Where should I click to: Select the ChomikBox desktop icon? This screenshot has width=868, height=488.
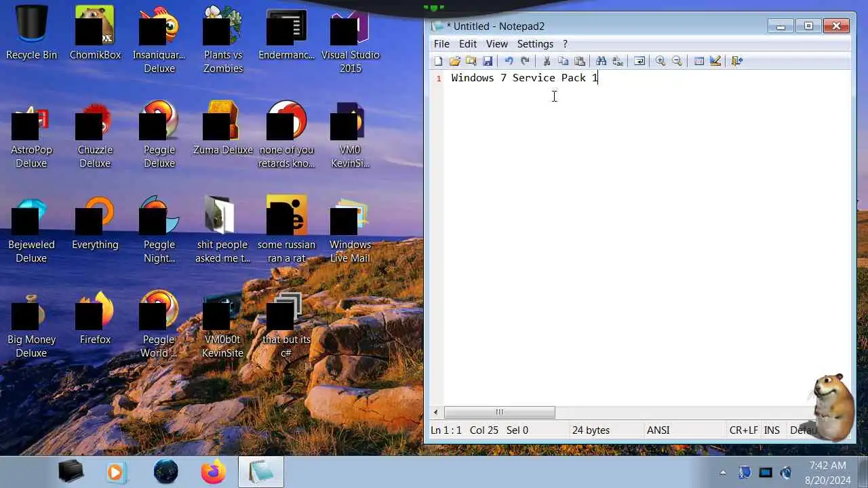(95, 34)
